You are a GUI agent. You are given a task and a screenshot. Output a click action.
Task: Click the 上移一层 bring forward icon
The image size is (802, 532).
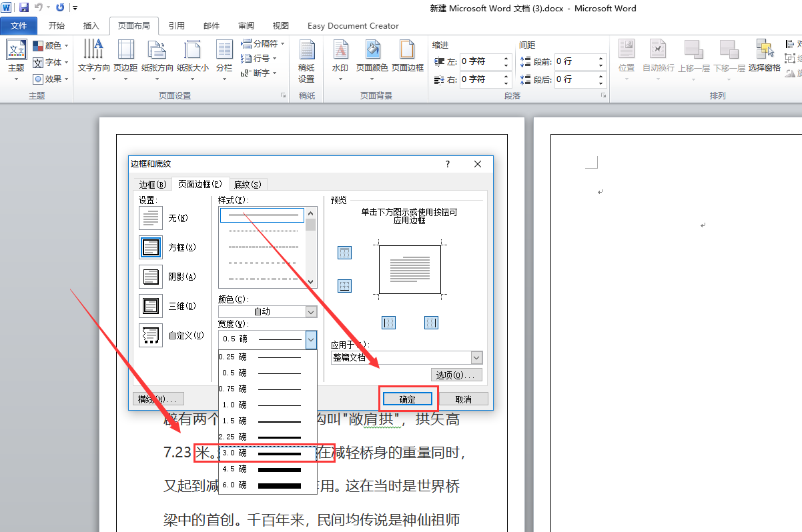pos(694,49)
